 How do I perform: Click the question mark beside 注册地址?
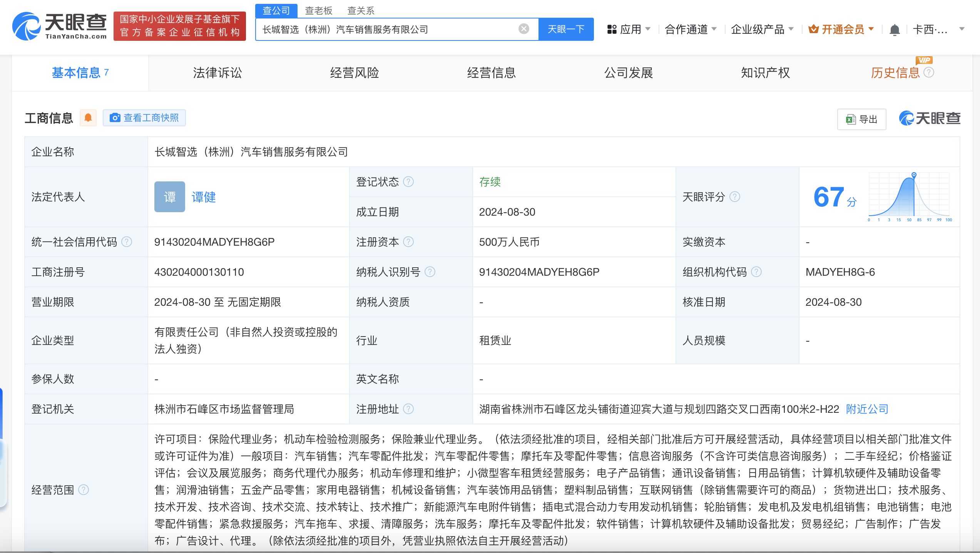tap(409, 409)
